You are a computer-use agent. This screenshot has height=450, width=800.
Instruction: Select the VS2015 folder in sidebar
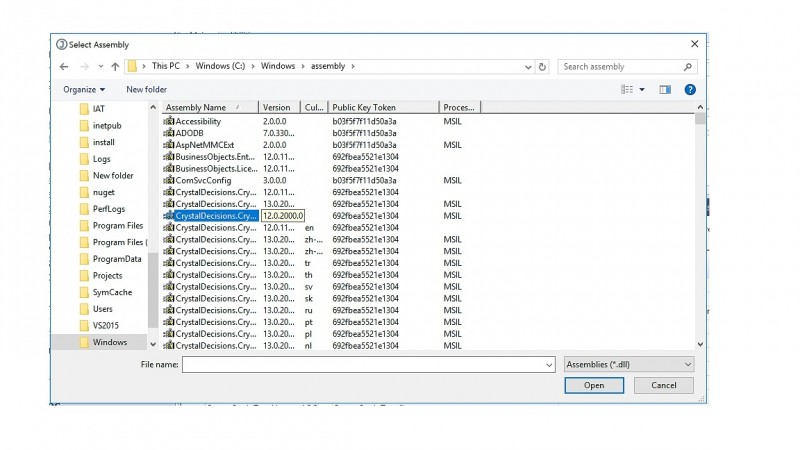[x=104, y=326]
